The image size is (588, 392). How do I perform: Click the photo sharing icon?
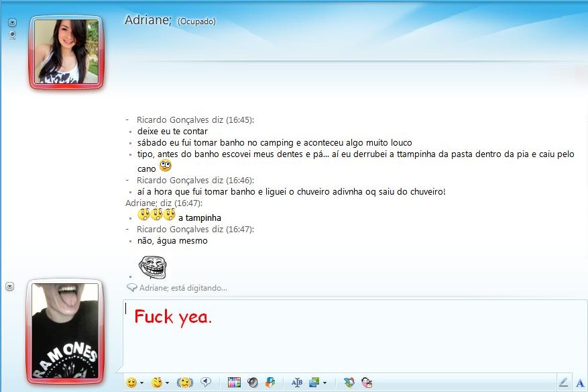313,382
